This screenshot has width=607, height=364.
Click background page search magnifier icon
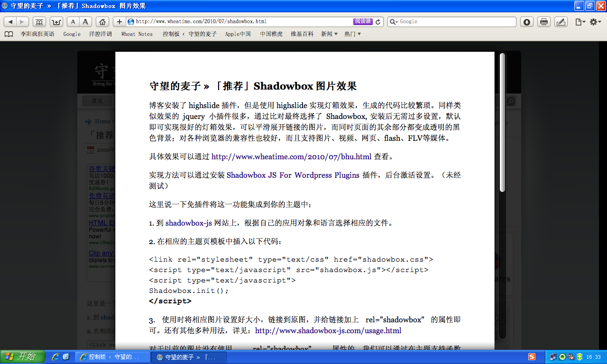point(511,101)
